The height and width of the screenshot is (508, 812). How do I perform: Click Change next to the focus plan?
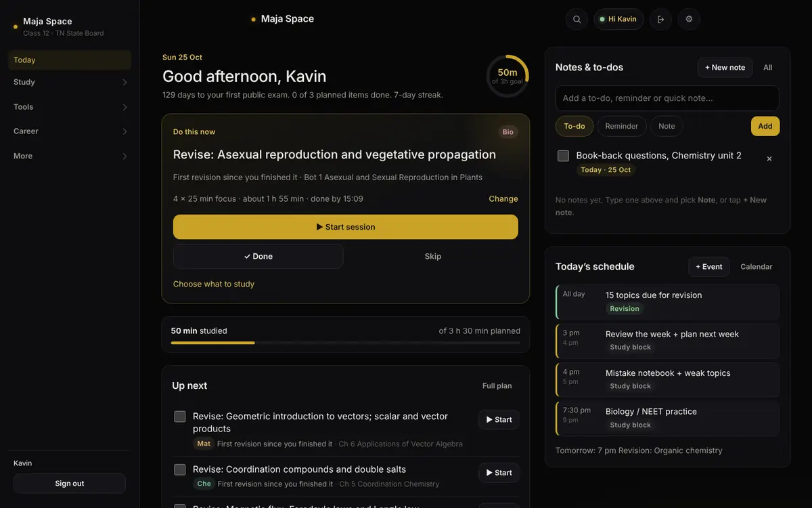pos(503,198)
